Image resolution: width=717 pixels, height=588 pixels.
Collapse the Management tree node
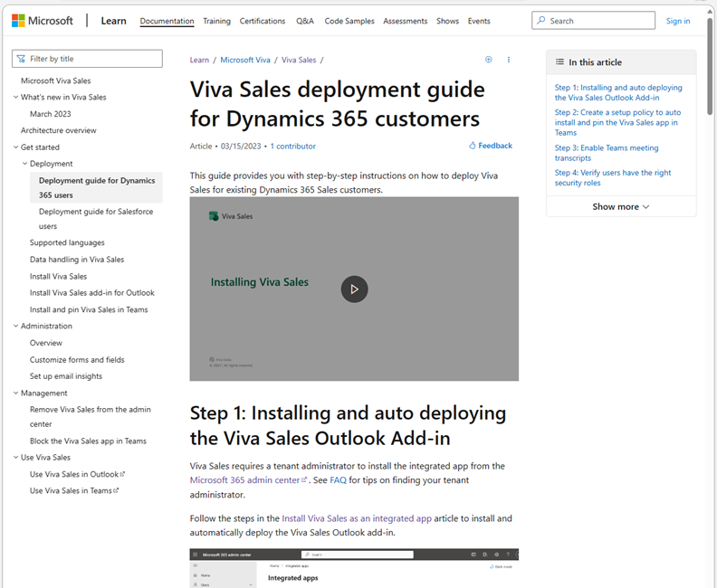[15, 393]
